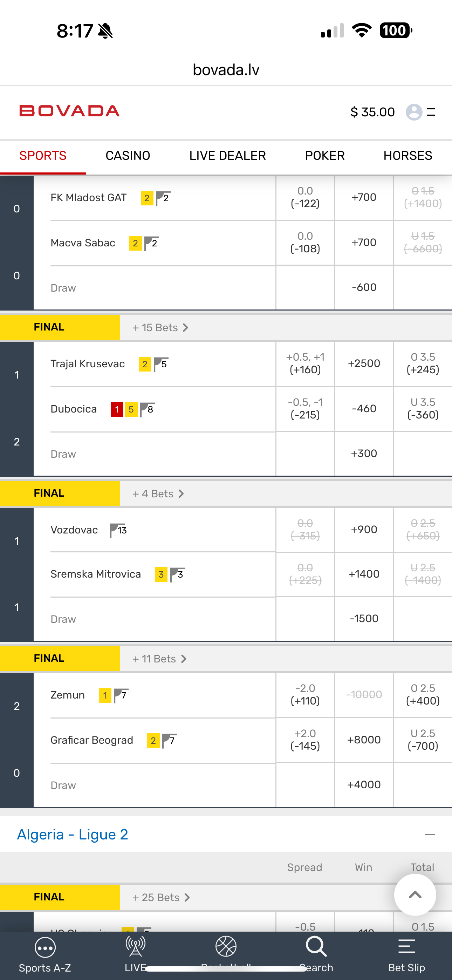Expand the + 11 Bets list
Screen dimensions: 452x980
click(159, 659)
